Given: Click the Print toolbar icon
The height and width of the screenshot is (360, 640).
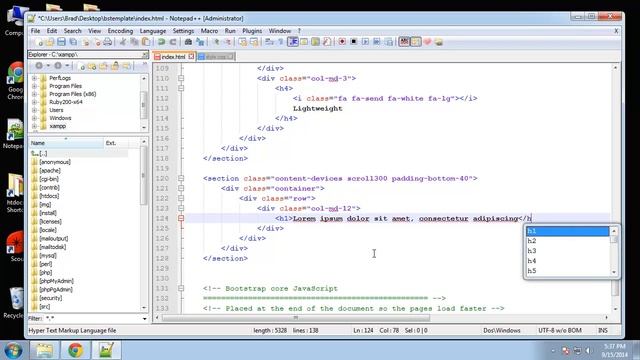Looking at the screenshot, I should (108, 42).
